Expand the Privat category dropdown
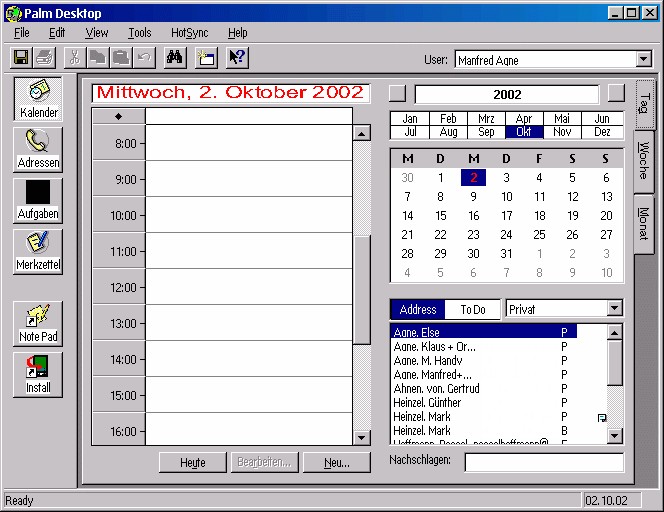664x512 pixels. [x=614, y=308]
